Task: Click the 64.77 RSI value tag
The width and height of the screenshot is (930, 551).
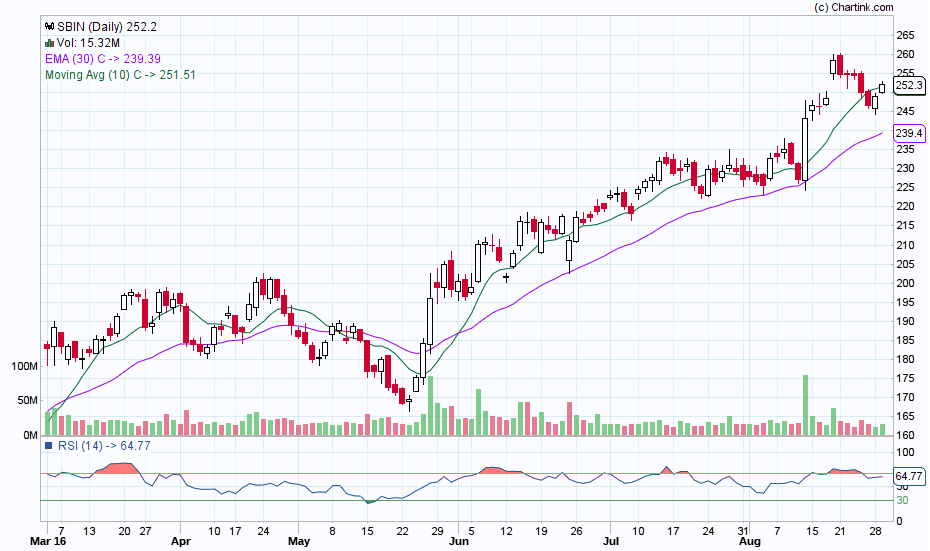Action: (x=908, y=476)
